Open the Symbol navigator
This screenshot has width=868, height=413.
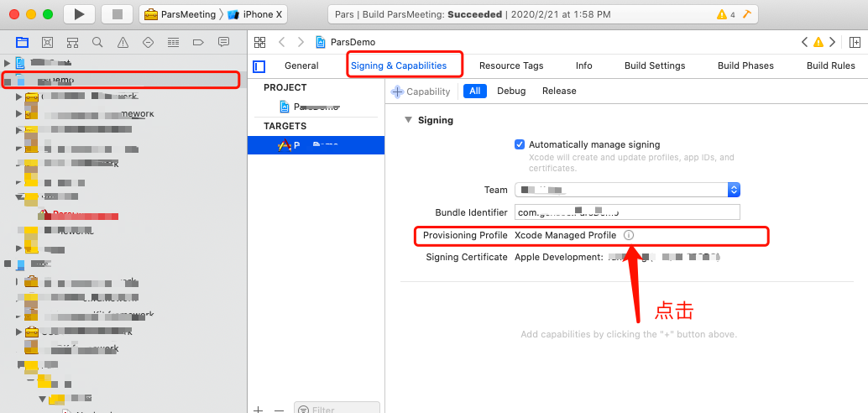point(72,42)
